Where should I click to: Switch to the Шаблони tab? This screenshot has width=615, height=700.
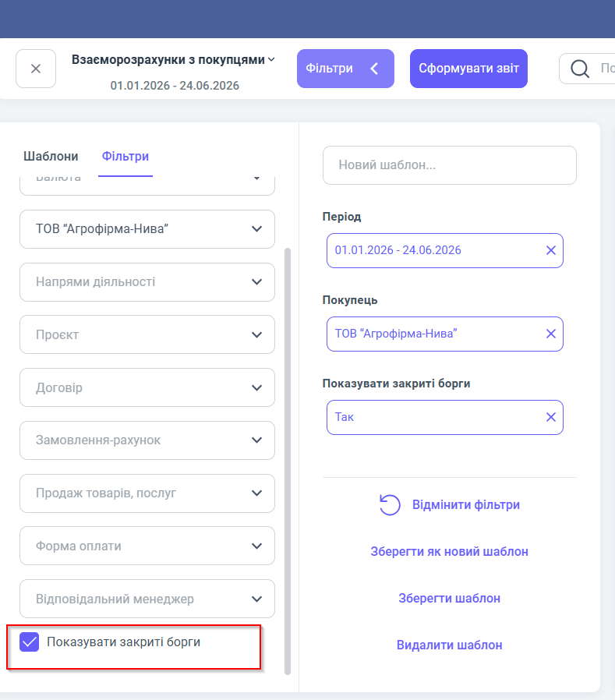(x=51, y=156)
